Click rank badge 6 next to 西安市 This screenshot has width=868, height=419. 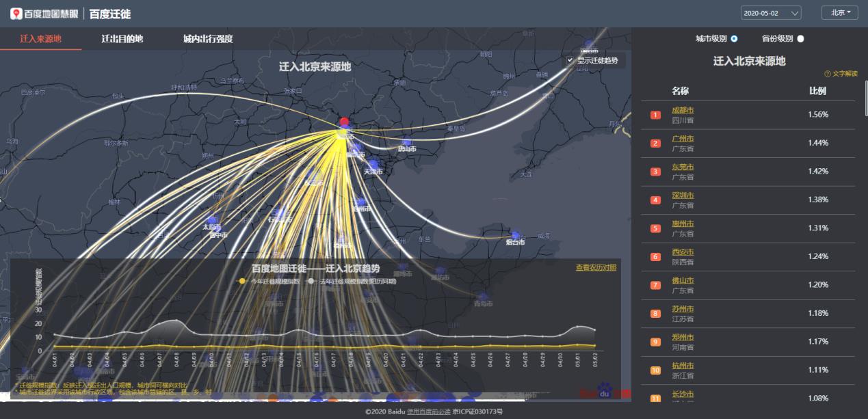655,256
